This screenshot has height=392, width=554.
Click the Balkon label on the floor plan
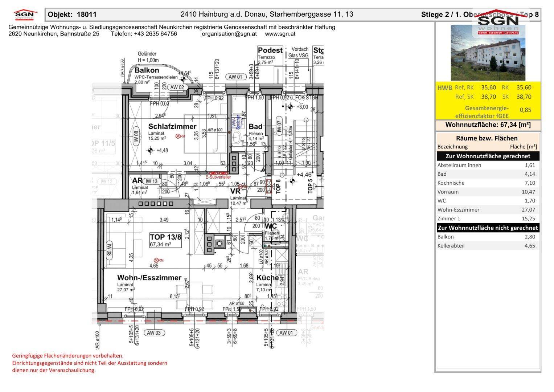point(147,70)
